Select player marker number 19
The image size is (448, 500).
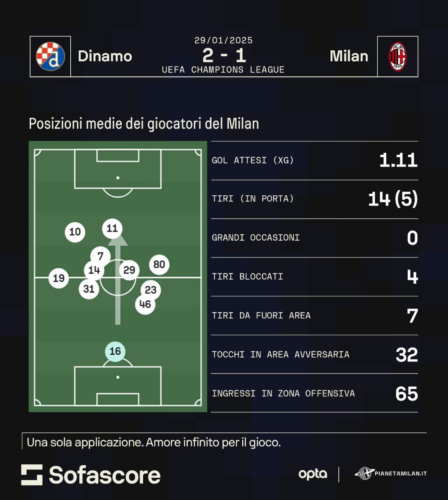[x=59, y=278]
